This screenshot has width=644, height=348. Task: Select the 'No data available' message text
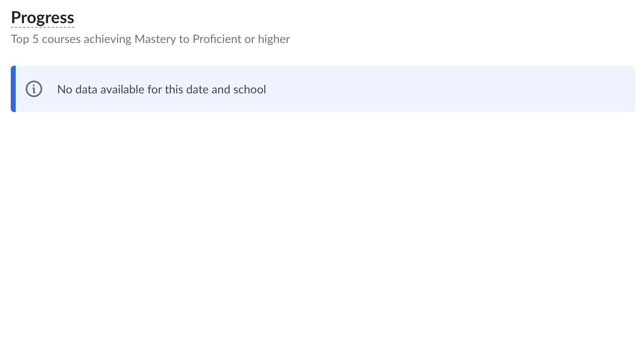click(161, 89)
